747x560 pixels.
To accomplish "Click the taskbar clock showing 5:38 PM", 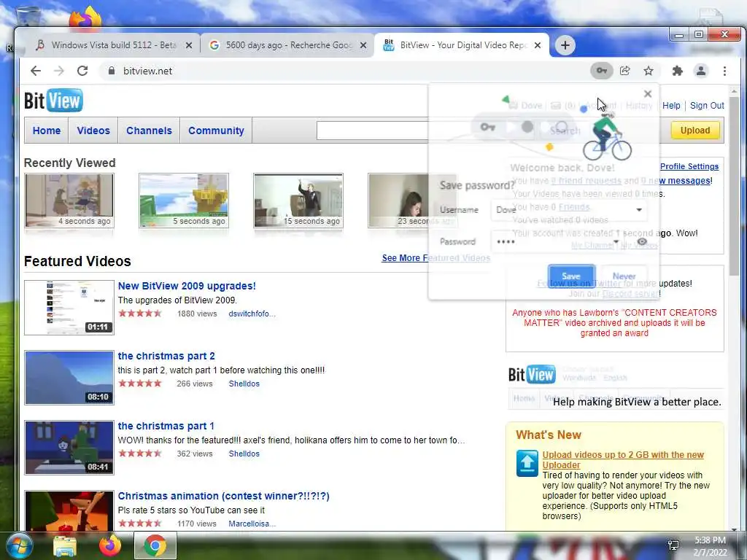I will click(x=710, y=546).
